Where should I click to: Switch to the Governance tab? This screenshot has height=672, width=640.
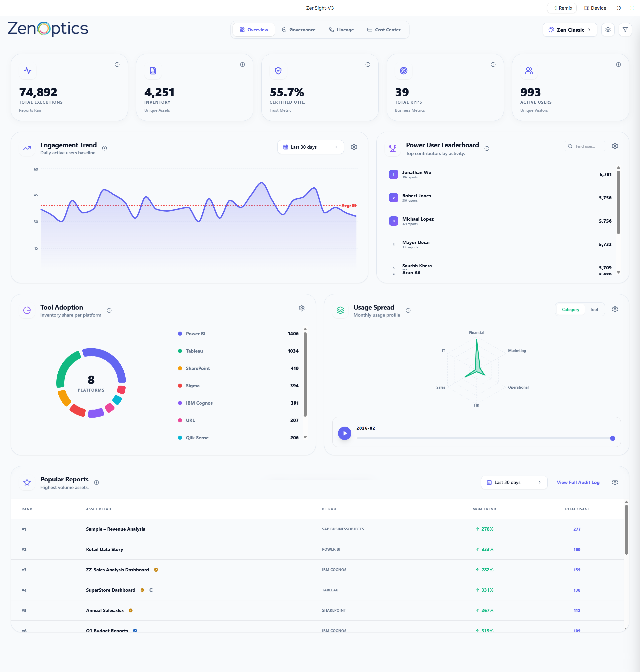pyautogui.click(x=299, y=30)
